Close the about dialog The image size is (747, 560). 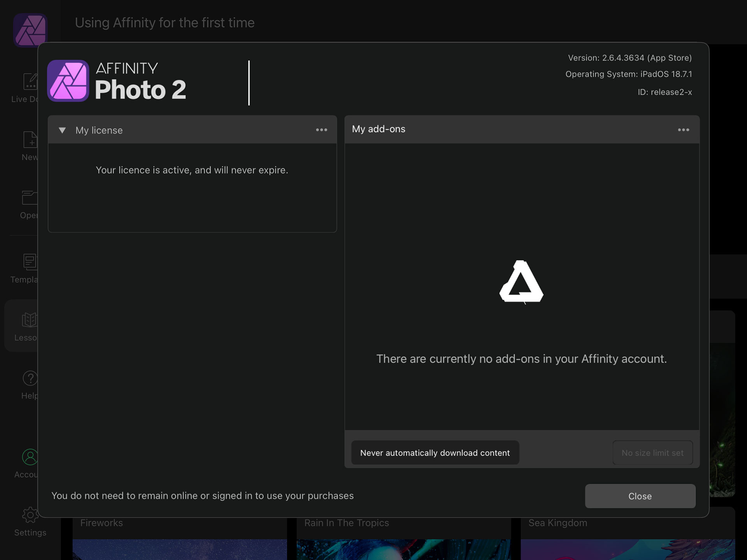640,496
